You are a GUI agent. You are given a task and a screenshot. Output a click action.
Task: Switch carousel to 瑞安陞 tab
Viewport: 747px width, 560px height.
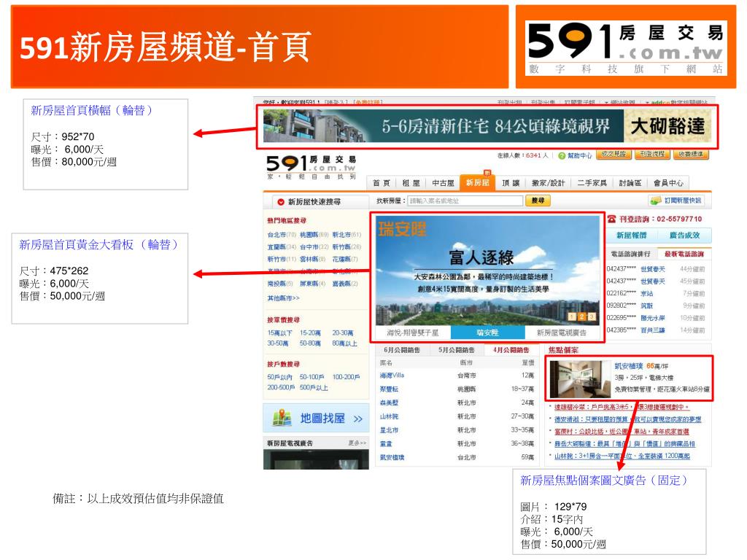click(x=487, y=332)
